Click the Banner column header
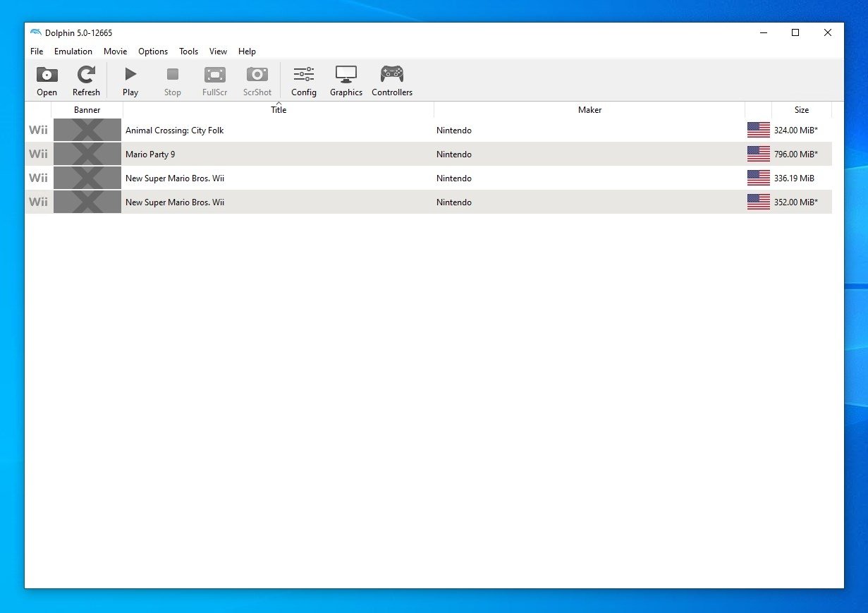 87,110
